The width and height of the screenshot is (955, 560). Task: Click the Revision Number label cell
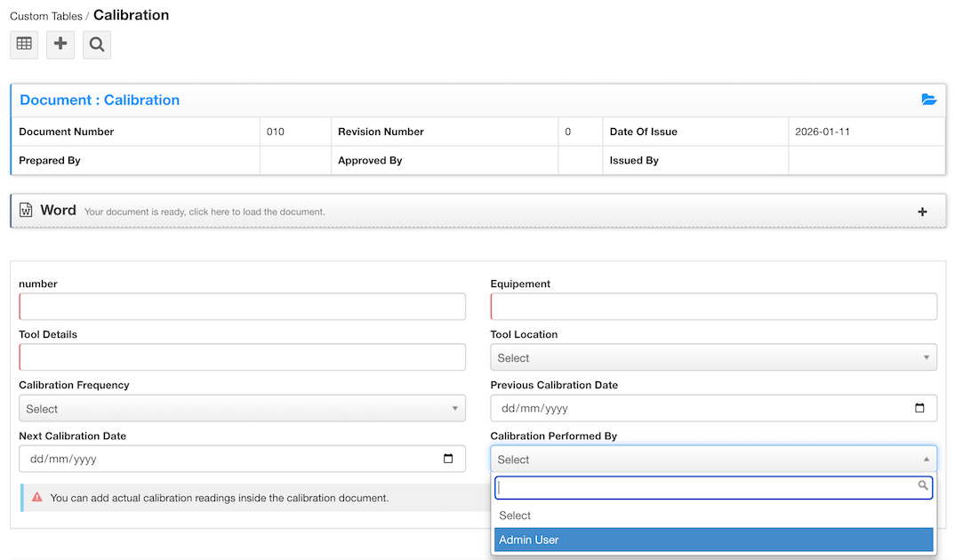click(444, 132)
